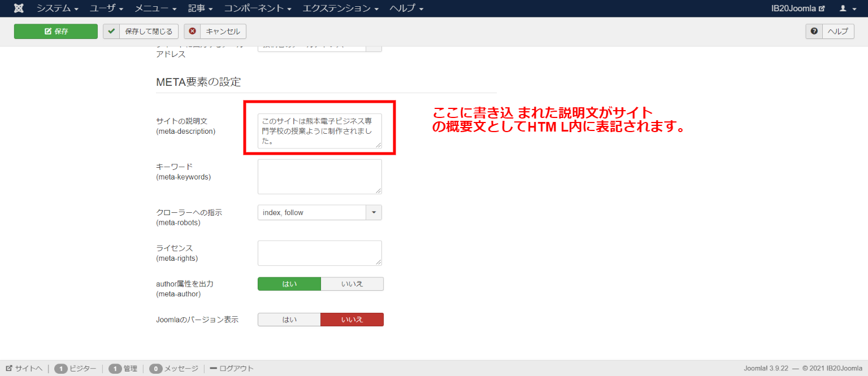The width and height of the screenshot is (868, 376).
Task: Open the IB20Joomla site preview link
Action: click(798, 8)
